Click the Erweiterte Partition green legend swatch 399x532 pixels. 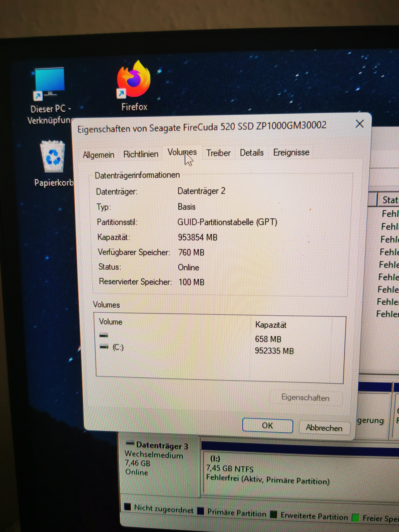tap(273, 515)
